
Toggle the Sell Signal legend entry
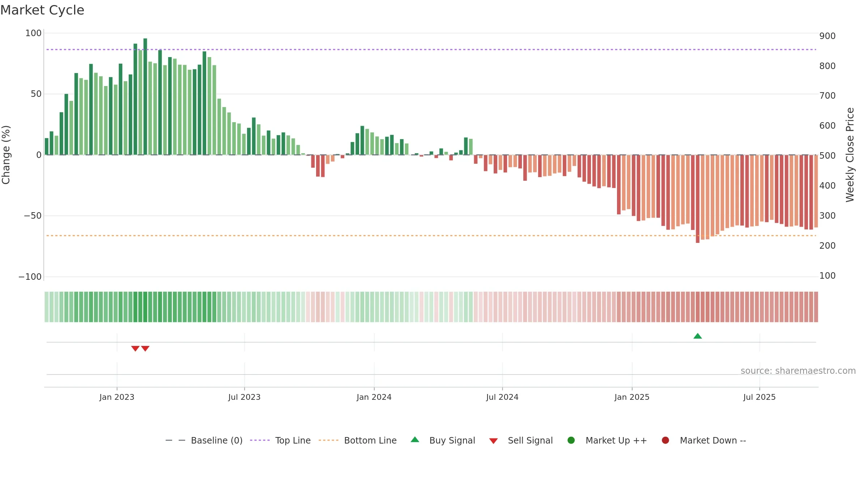[521, 440]
